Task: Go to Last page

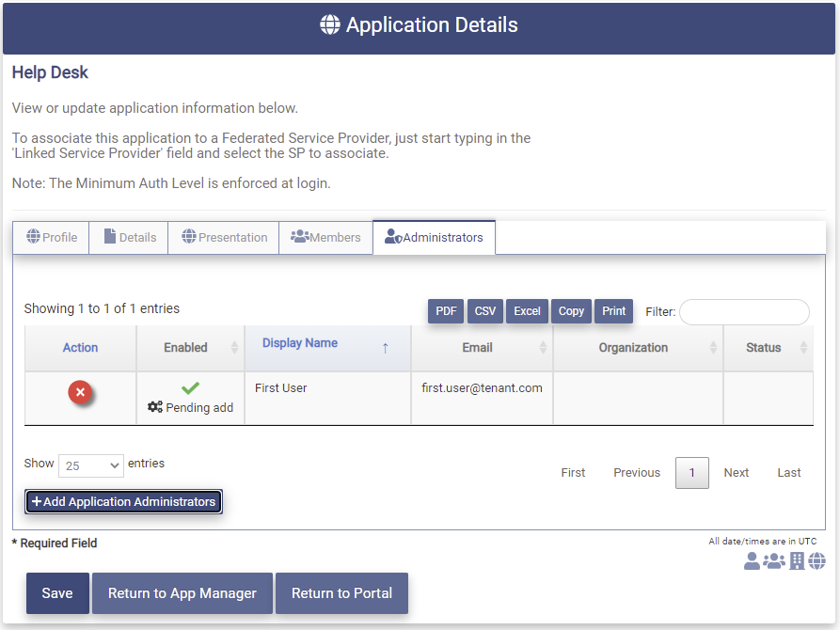Action: click(788, 472)
